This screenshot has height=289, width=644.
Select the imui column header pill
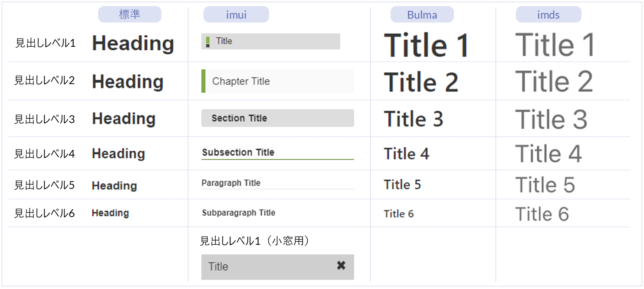point(236,15)
